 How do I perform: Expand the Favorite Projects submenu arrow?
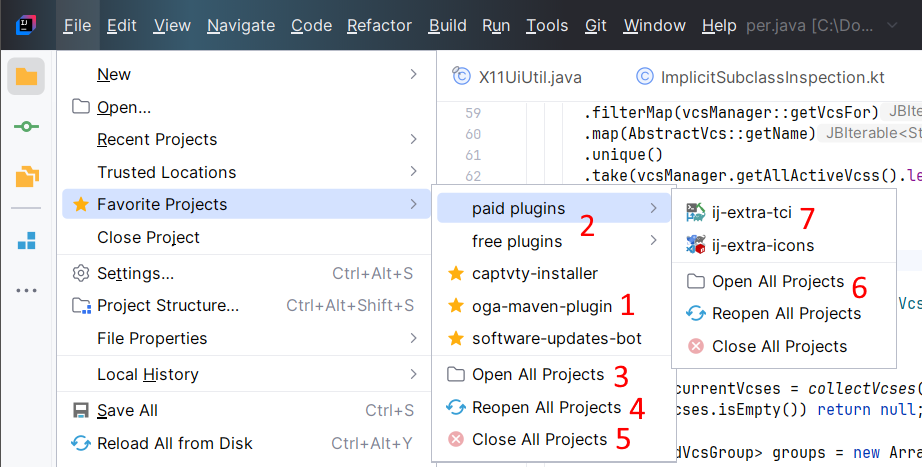(413, 204)
